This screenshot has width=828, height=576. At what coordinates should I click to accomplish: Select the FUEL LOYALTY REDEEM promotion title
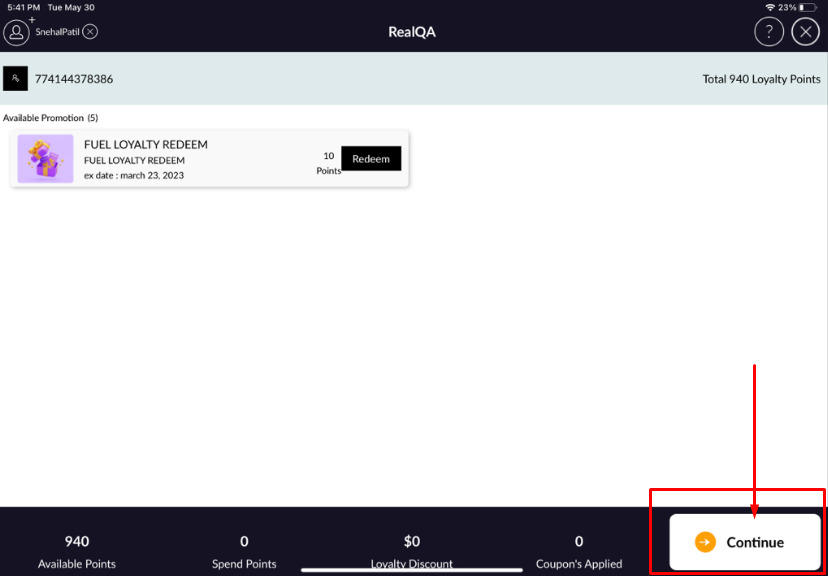(x=146, y=145)
